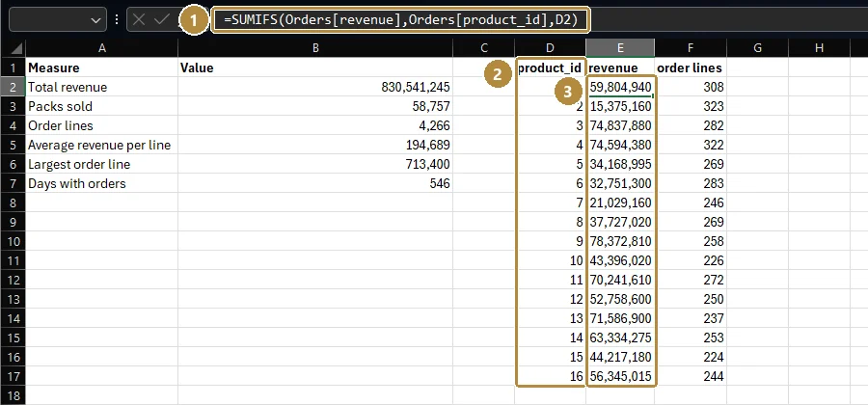Click the 'Measure' header cell
The image size is (868, 405).
click(102, 67)
